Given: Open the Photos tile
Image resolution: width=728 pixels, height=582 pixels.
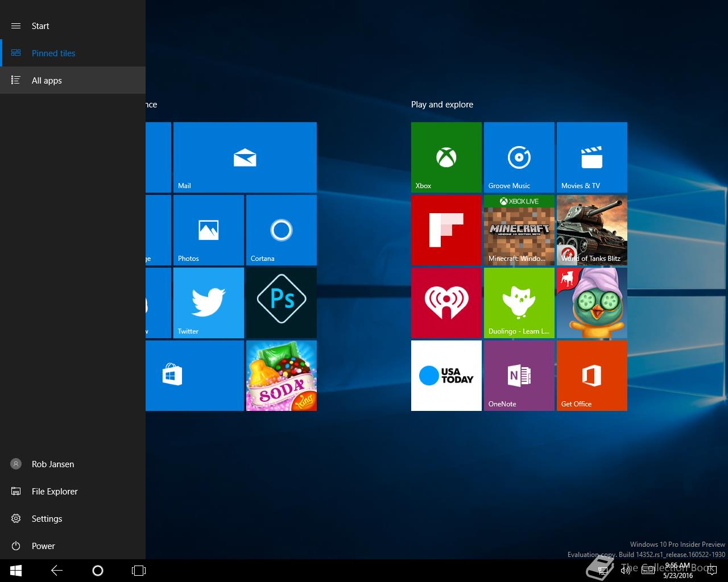Looking at the screenshot, I should pos(208,230).
